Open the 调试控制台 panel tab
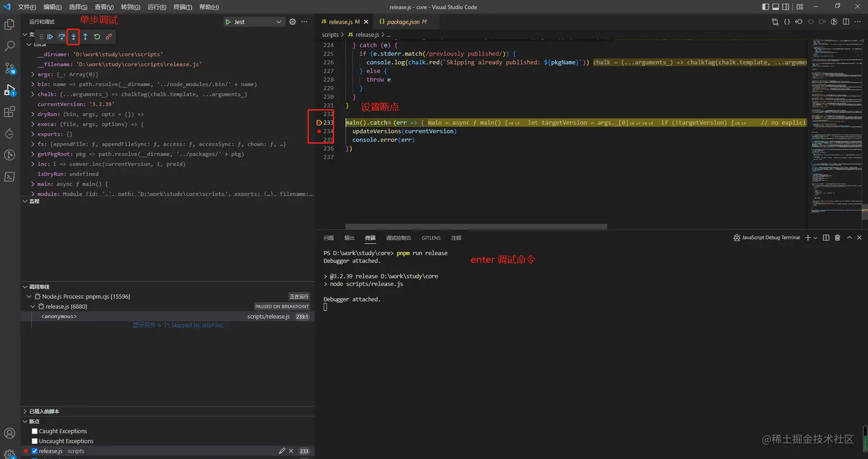Viewport: 868px width, 459px height. [x=398, y=238]
